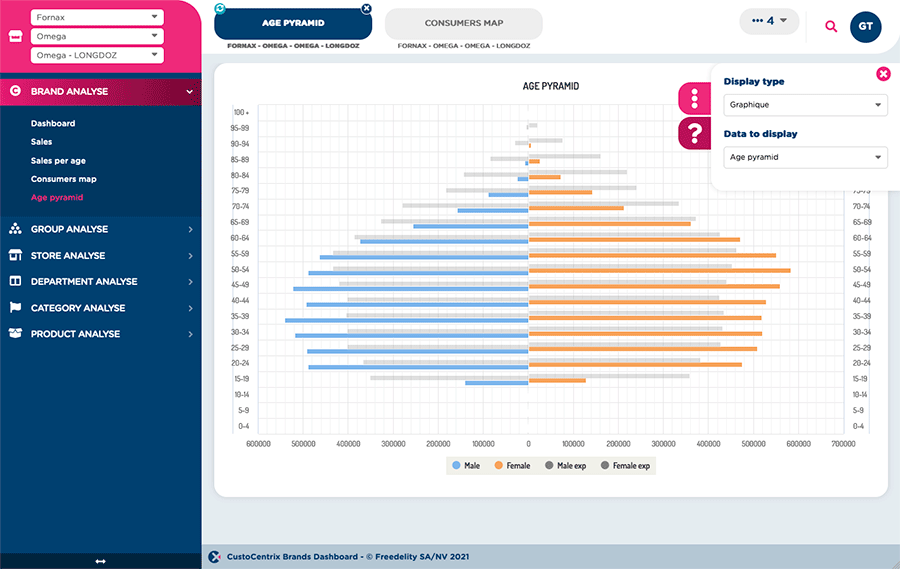Click the sidebar resize arrows icon

pyautogui.click(x=100, y=561)
